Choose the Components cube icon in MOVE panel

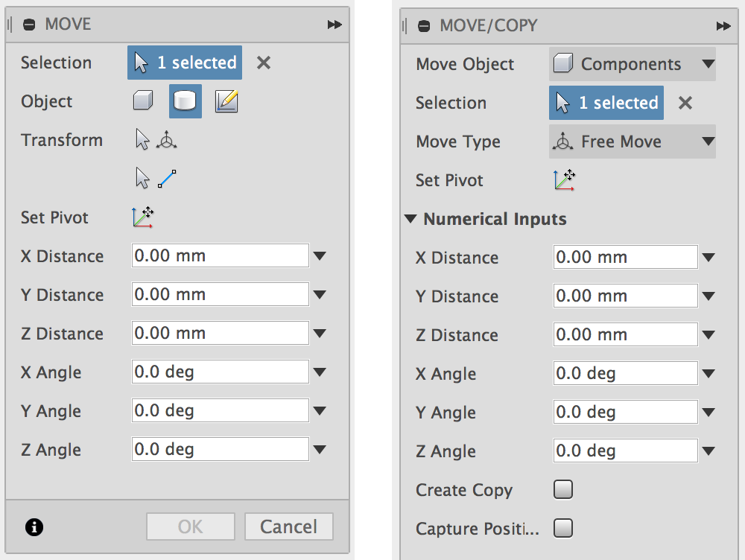click(x=143, y=101)
